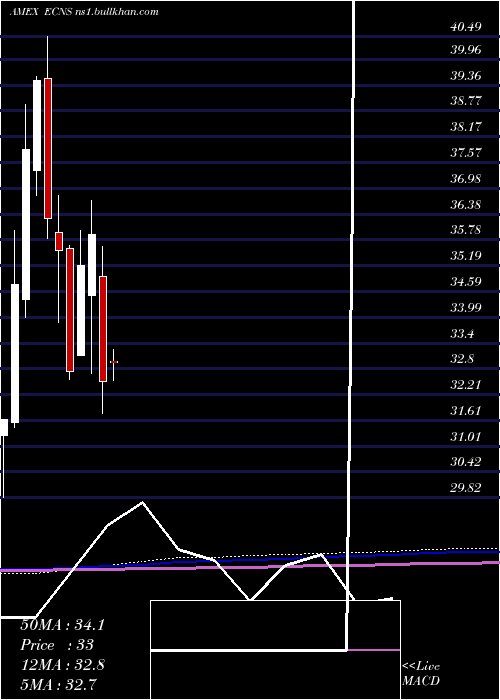Click the 5MA : 32.7 readout
Viewport: 500px width, 700px height.
pyautogui.click(x=59, y=684)
